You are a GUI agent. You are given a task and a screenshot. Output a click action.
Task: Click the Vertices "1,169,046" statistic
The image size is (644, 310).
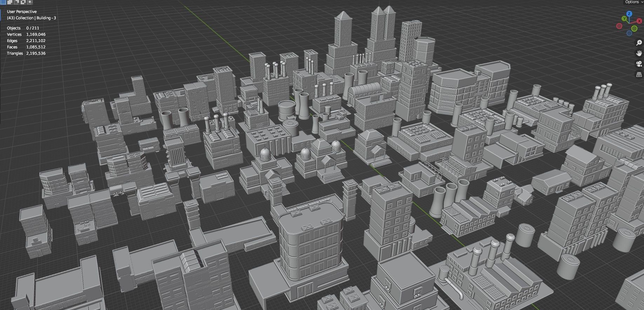36,34
